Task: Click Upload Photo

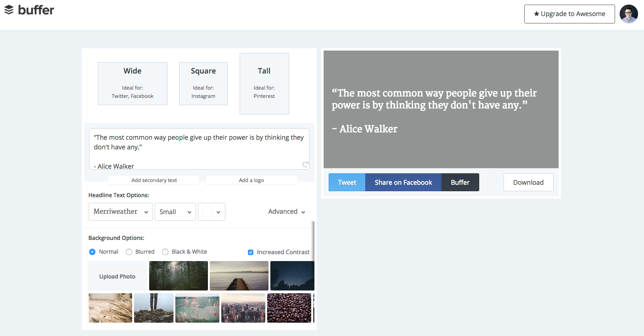Action: point(118,276)
